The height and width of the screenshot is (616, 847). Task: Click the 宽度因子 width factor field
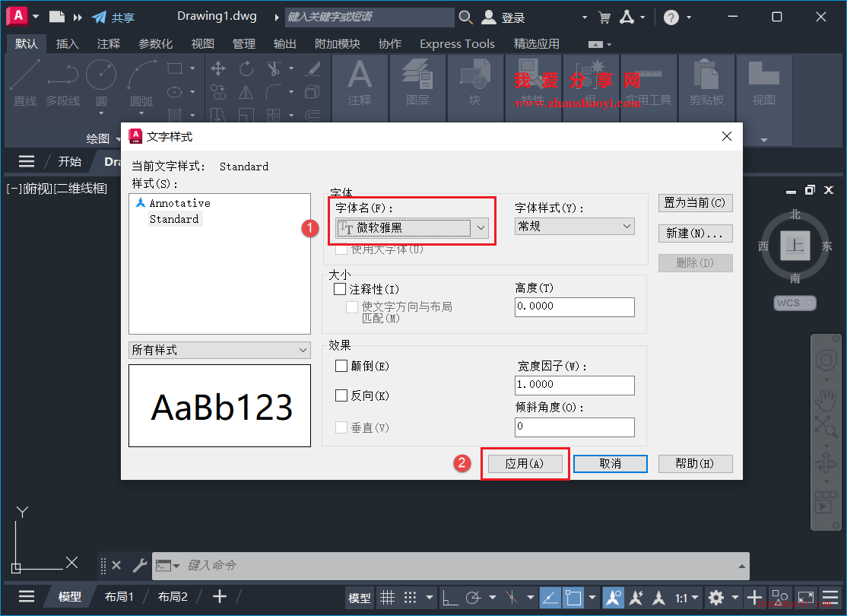(x=575, y=386)
